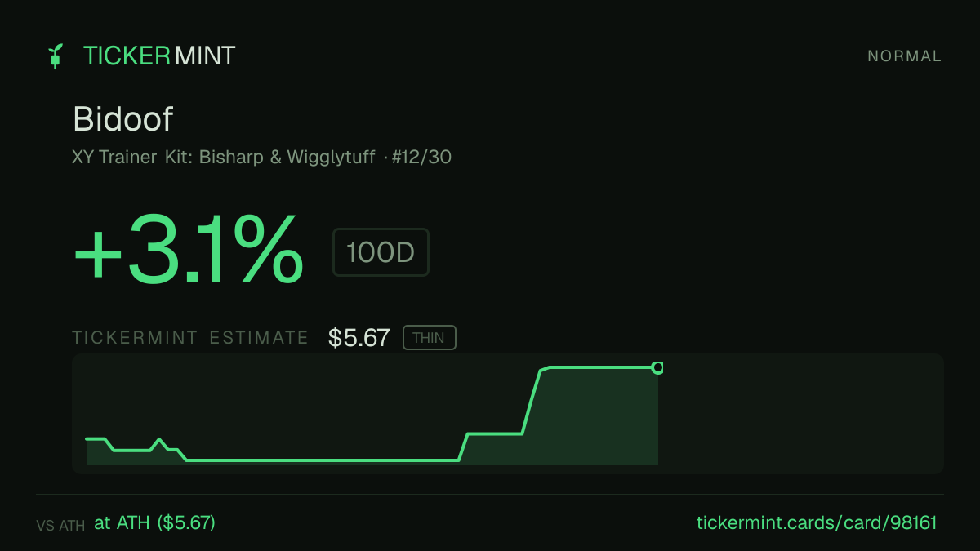This screenshot has width=980, height=551.
Task: Open the 100D time range selector
Action: [381, 252]
